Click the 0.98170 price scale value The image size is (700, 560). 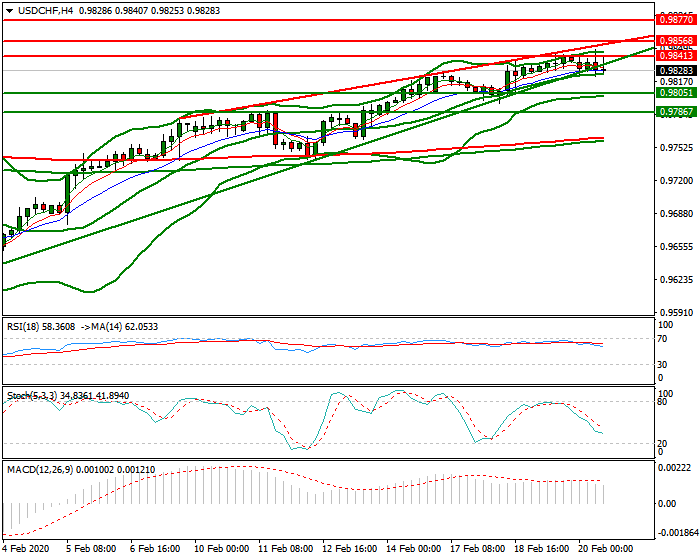676,82
